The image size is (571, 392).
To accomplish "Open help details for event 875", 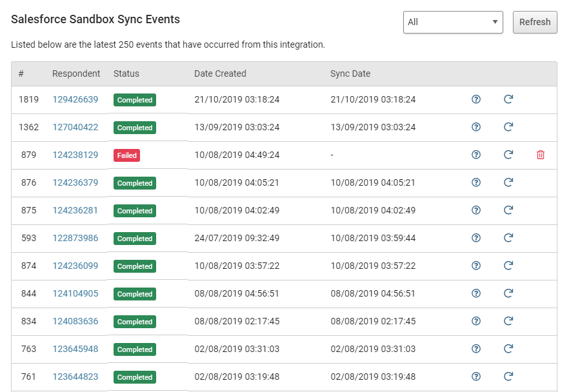I will click(x=476, y=210).
